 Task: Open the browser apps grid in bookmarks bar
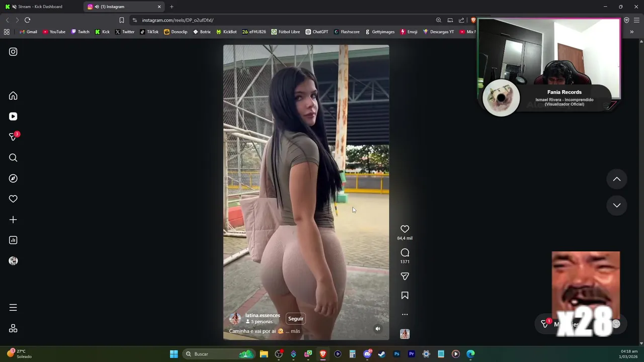7,32
